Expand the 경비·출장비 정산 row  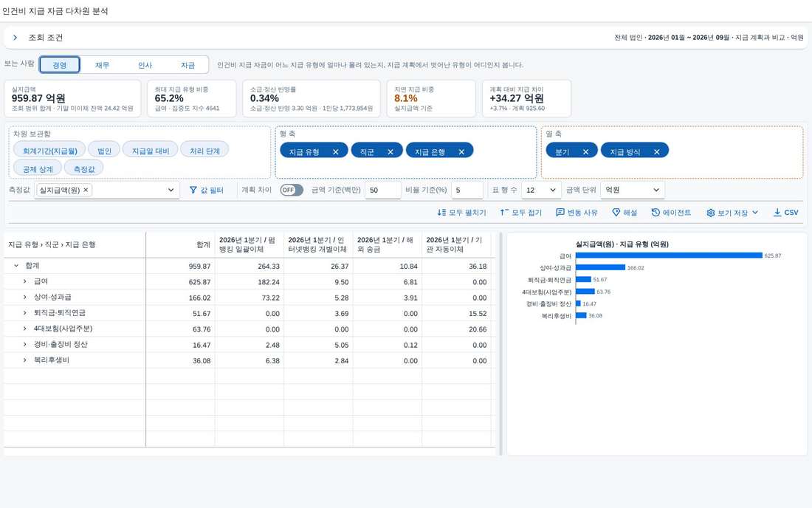24,344
